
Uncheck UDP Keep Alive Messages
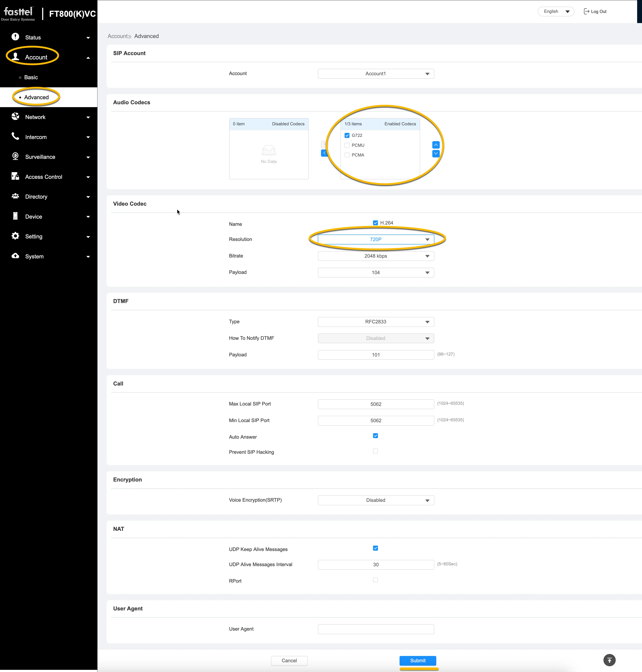pos(375,548)
